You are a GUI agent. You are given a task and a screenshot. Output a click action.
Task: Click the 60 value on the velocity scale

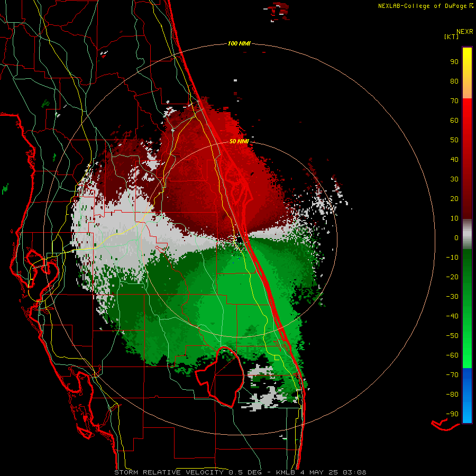(454, 120)
